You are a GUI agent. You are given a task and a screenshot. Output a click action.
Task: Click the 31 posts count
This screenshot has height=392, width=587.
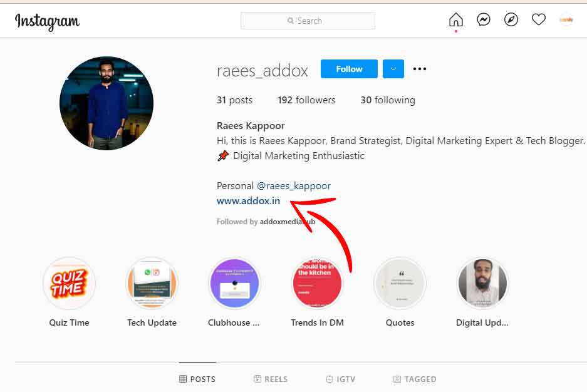click(x=234, y=100)
